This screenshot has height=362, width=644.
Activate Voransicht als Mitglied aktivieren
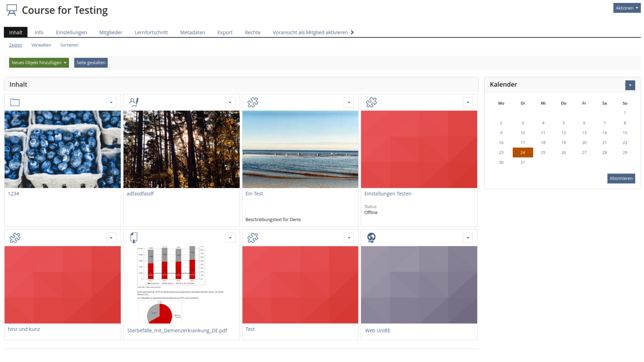coord(310,32)
